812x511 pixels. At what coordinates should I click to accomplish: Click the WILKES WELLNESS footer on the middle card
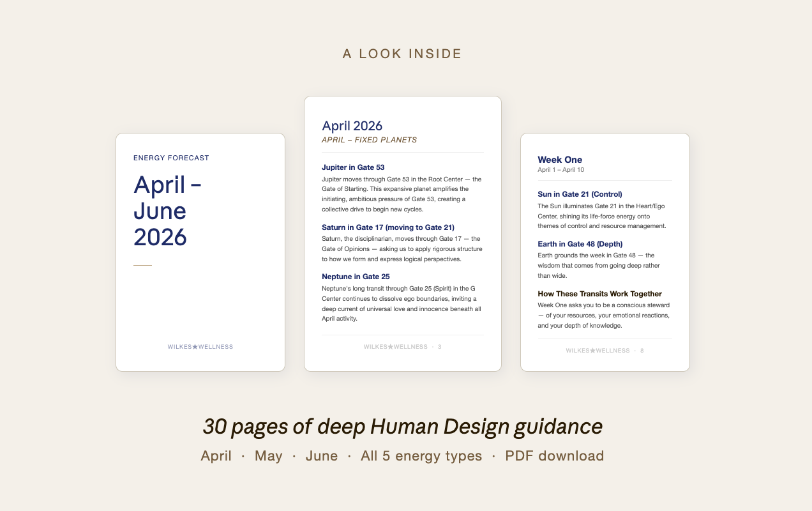point(396,347)
